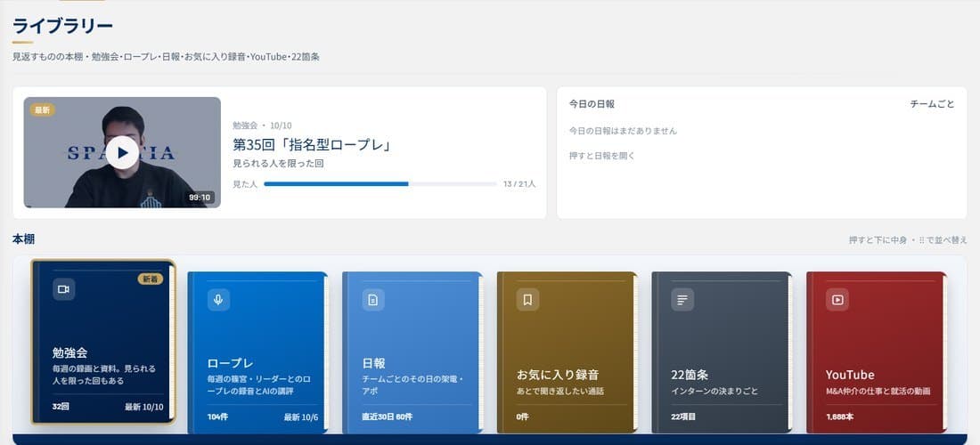Click the 13 / 21人 viewer count
The height and width of the screenshot is (445, 980).
[519, 184]
